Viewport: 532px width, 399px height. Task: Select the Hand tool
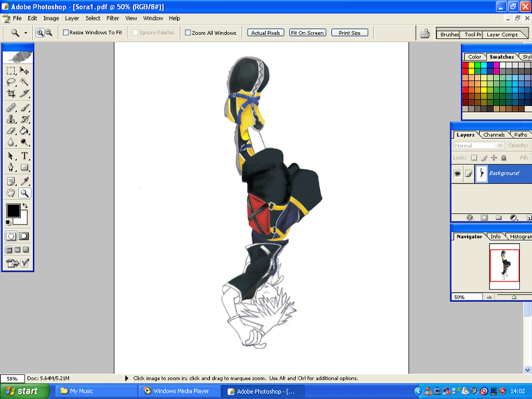point(11,193)
